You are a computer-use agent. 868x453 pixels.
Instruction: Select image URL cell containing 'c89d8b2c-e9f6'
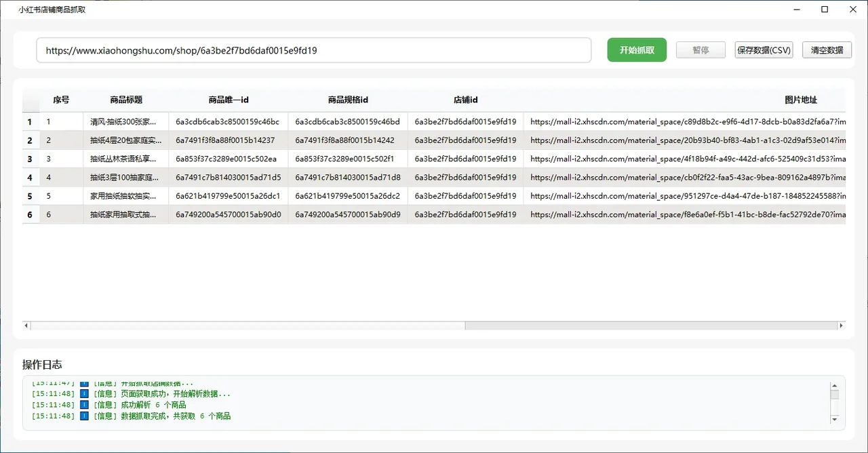click(x=684, y=122)
